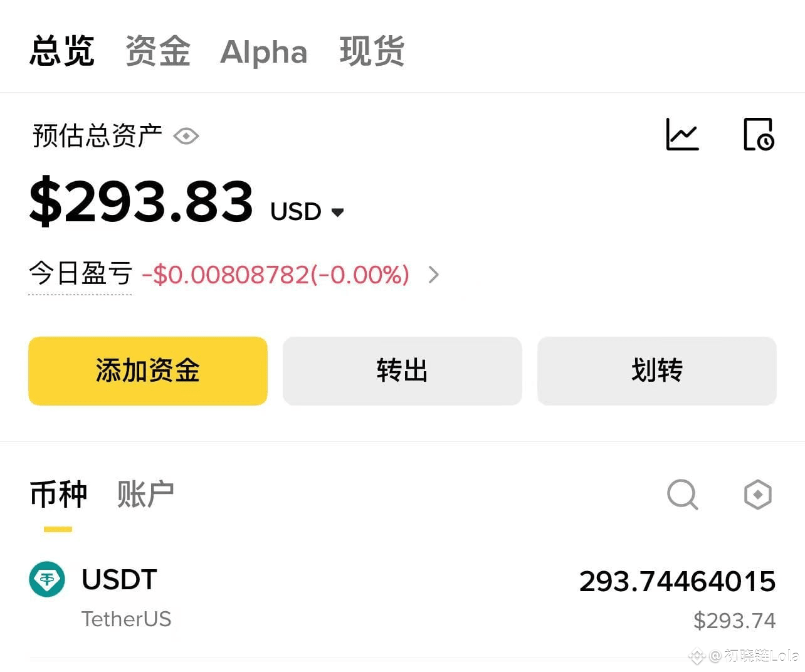Select the 币种 coins tab
The width and height of the screenshot is (805, 672).
pos(58,495)
